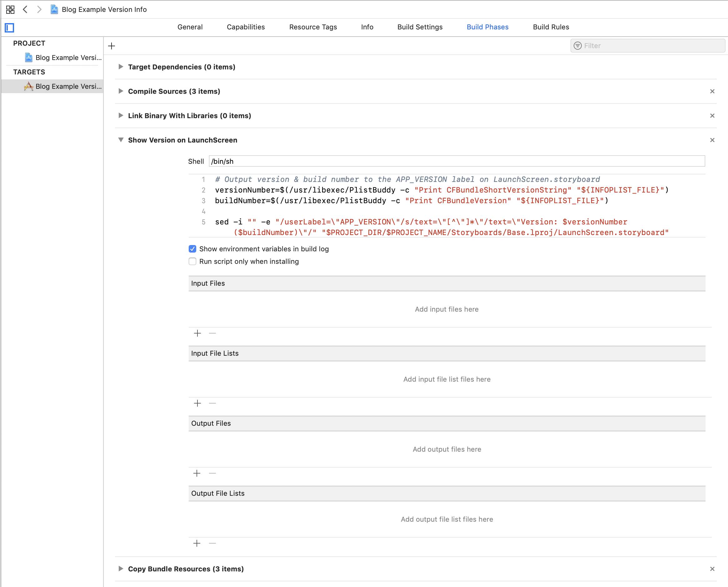Click 'Add output files here' placeholder area
The width and height of the screenshot is (728, 587).
coord(447,449)
